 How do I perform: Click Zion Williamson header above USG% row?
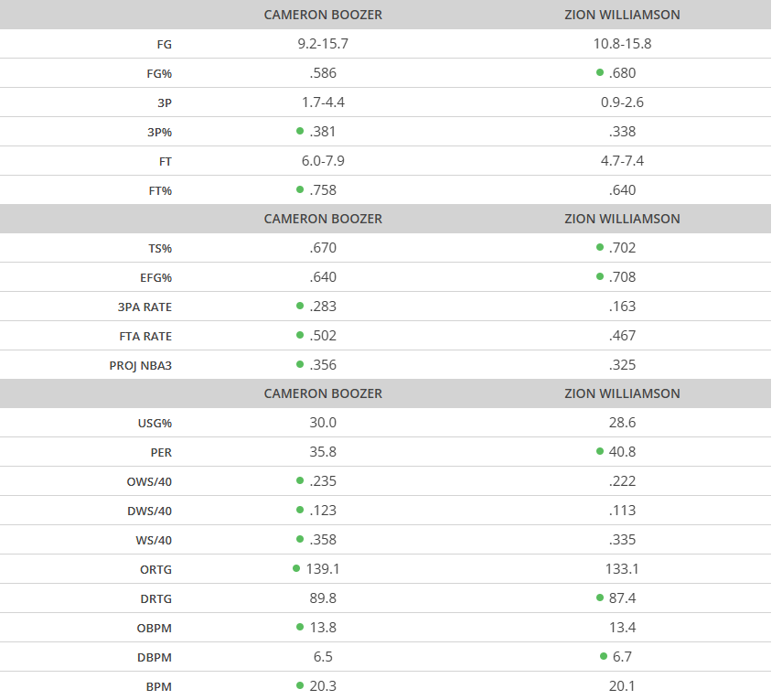coord(622,393)
